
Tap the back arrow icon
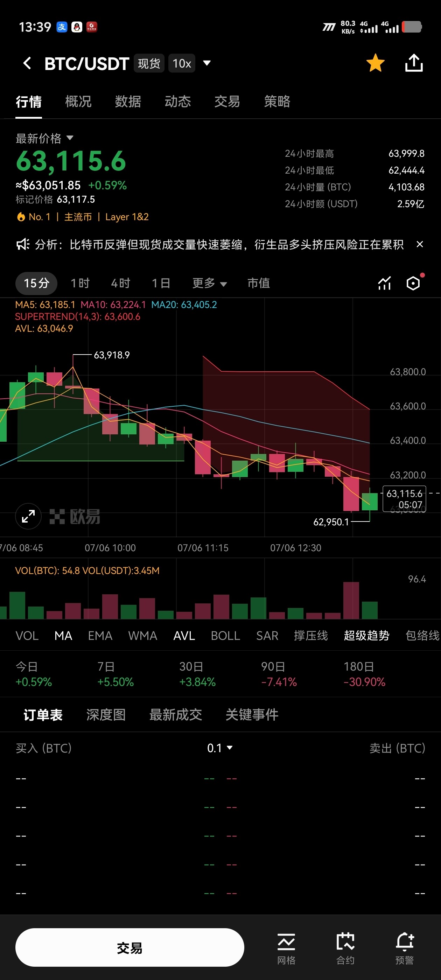pyautogui.click(x=27, y=63)
